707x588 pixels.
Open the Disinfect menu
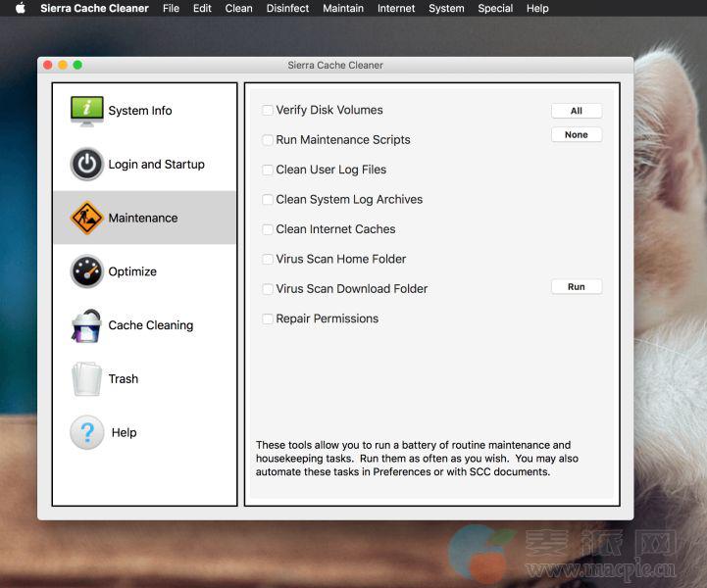tap(287, 9)
